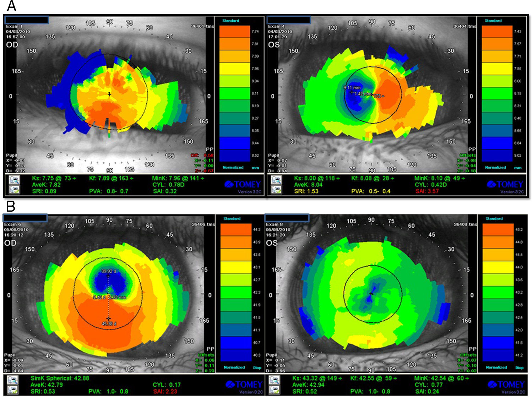Click the 'SimK Spherical: 42.88' readout
The height and width of the screenshot is (397, 532).
click(60, 378)
